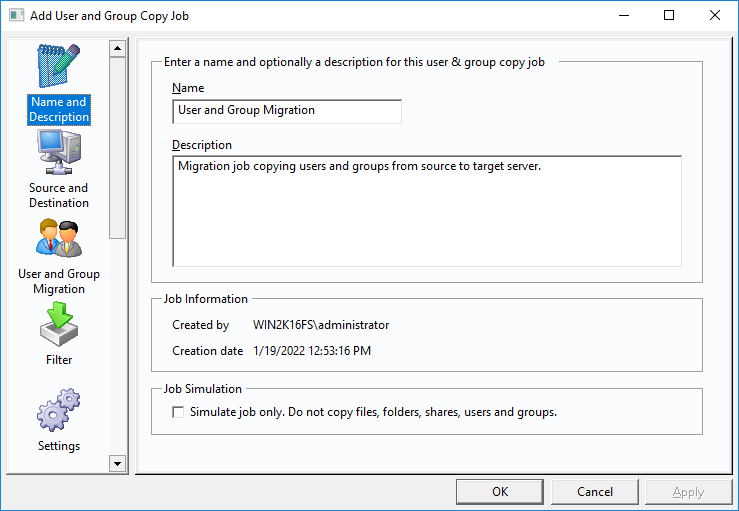Open Source and Destination computer icon
The height and width of the screenshot is (511, 739).
[x=59, y=152]
